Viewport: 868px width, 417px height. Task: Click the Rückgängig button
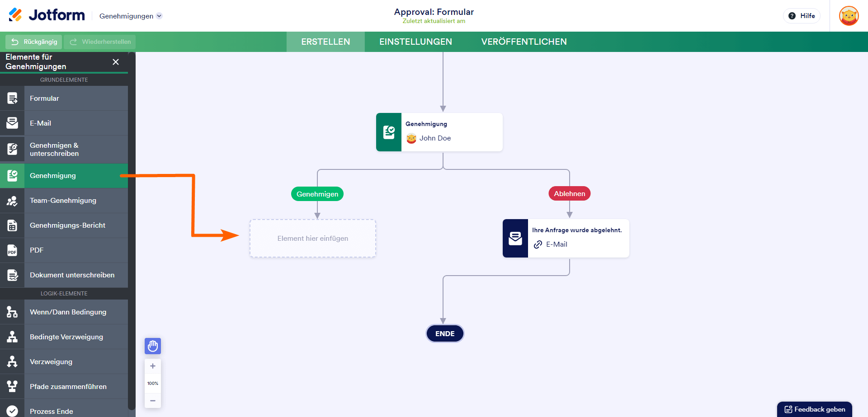coord(34,42)
